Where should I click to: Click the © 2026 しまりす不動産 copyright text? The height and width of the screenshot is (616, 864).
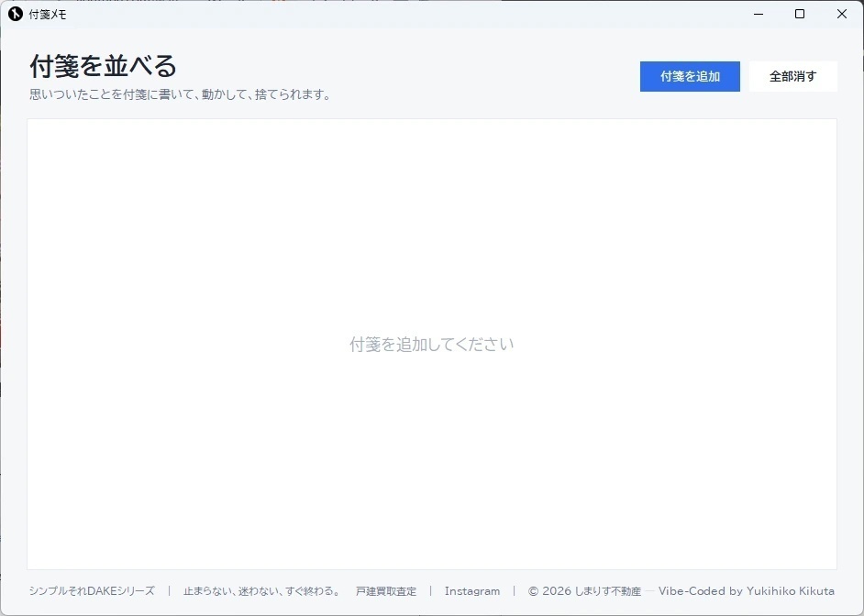point(584,591)
